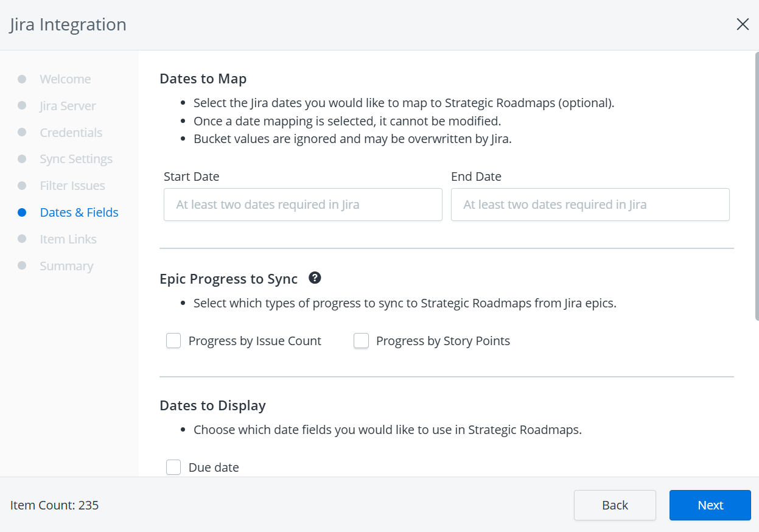Open the End Date selector
The width and height of the screenshot is (759, 532).
pyautogui.click(x=590, y=205)
